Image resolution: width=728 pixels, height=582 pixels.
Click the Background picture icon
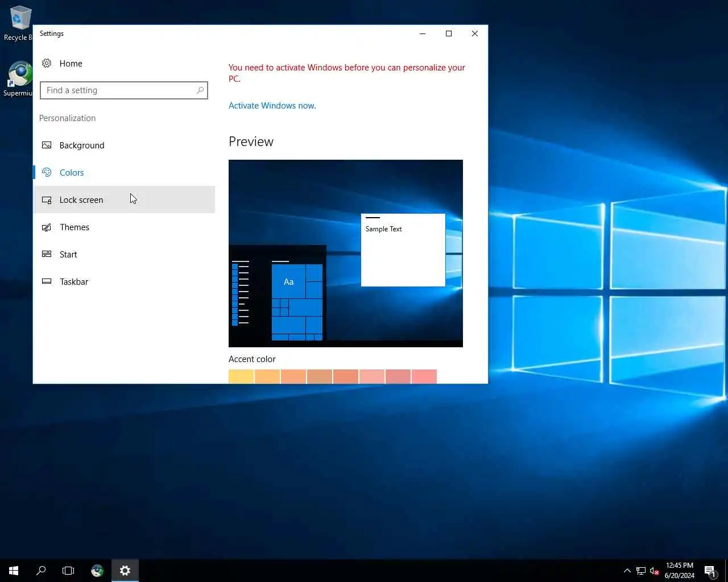tap(47, 145)
